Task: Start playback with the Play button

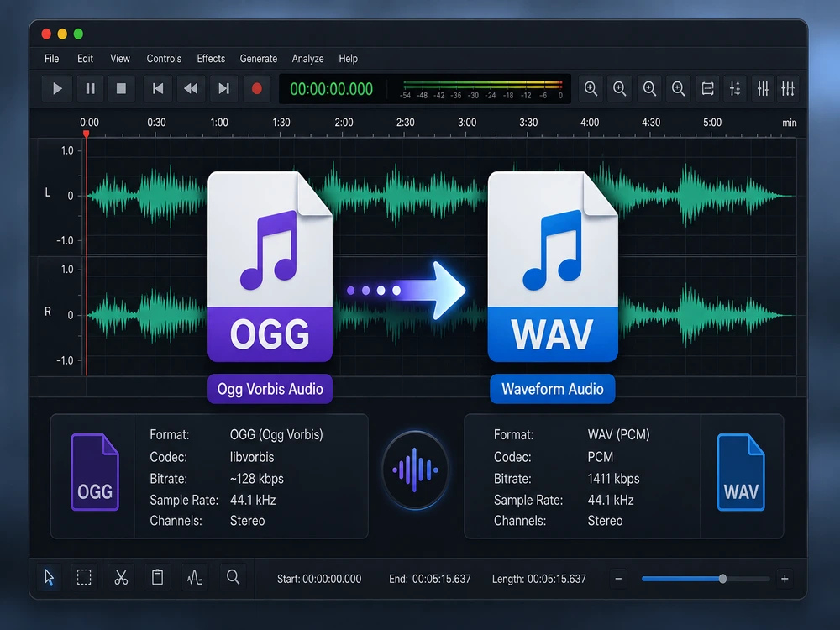Action: click(57, 88)
